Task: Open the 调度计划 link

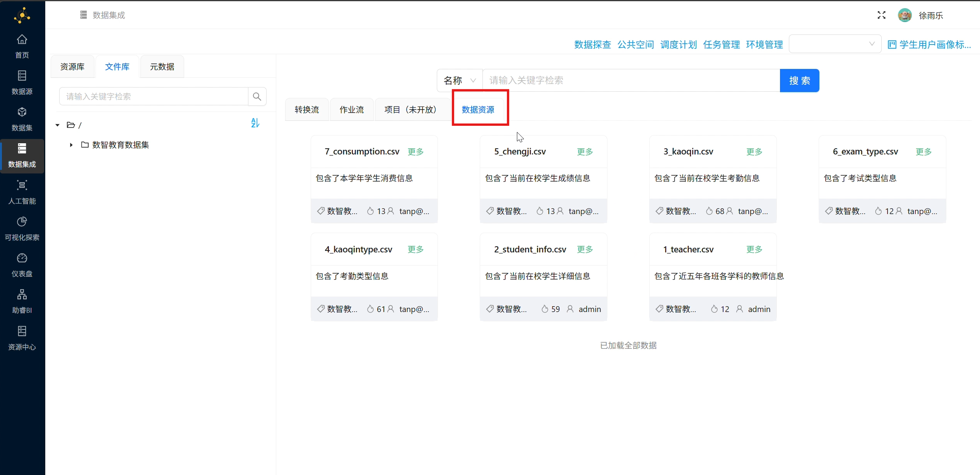Action: click(679, 45)
